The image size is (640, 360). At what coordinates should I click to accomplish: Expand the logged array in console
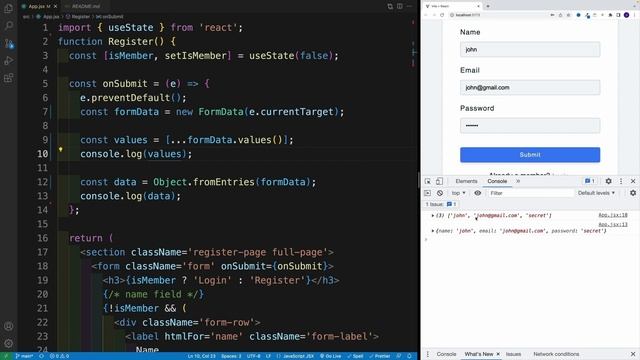click(433, 216)
